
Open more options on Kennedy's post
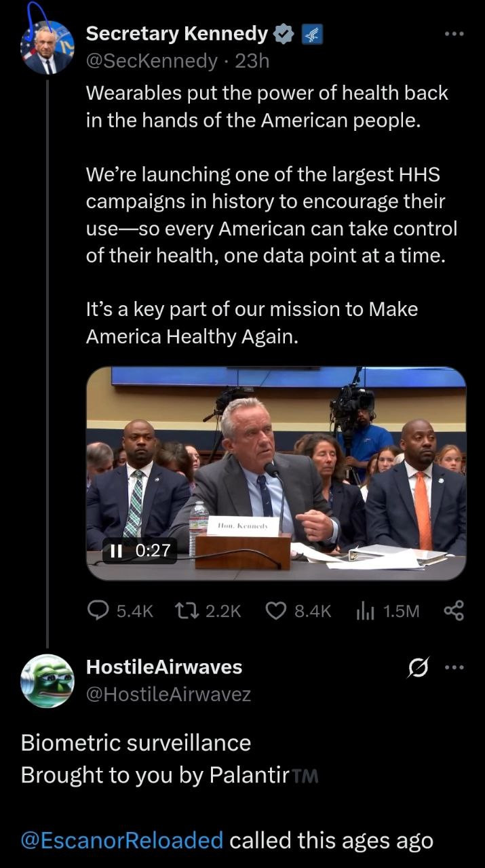click(x=453, y=33)
